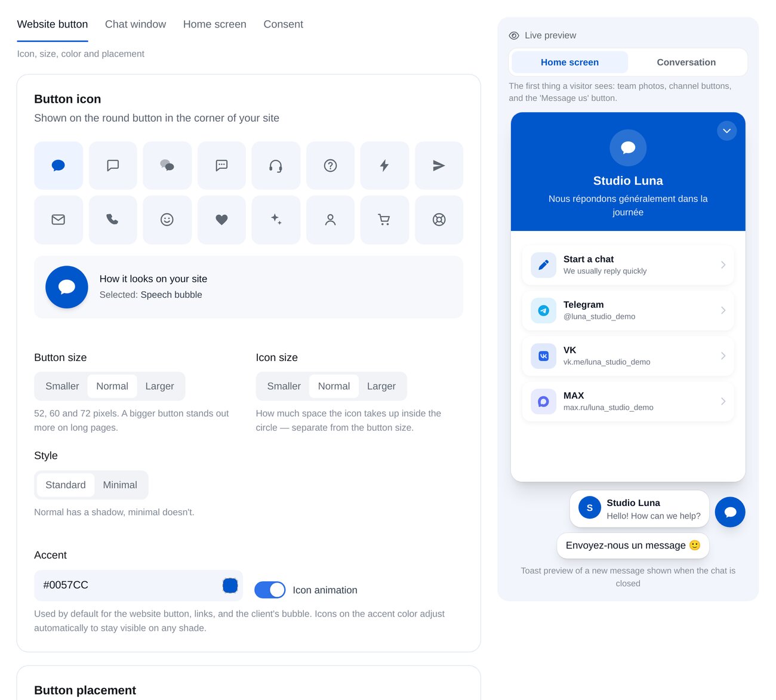
Task: Click the S avatar in the toast
Action: (590, 508)
